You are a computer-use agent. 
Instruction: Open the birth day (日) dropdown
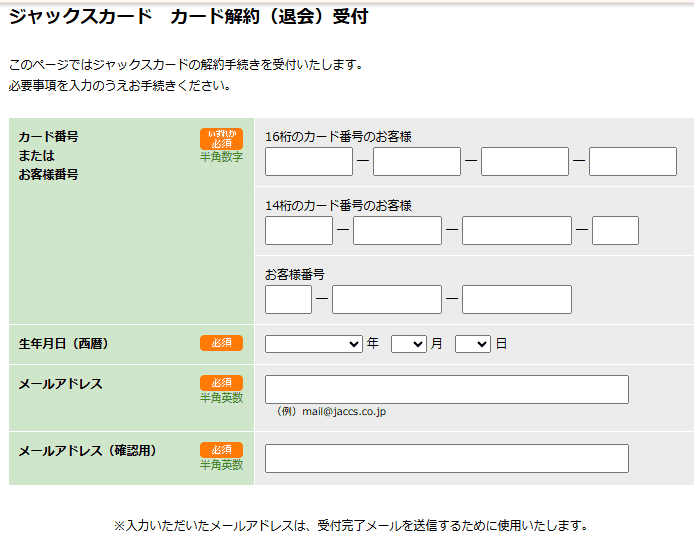pos(473,344)
